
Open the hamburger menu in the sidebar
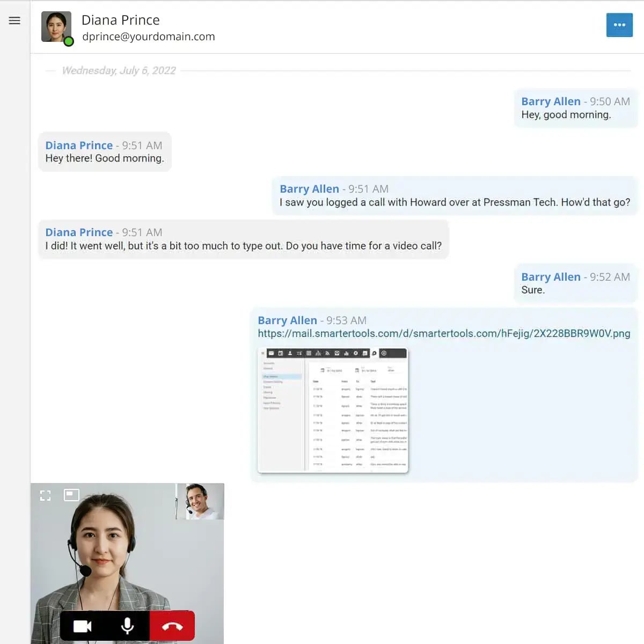(14, 20)
